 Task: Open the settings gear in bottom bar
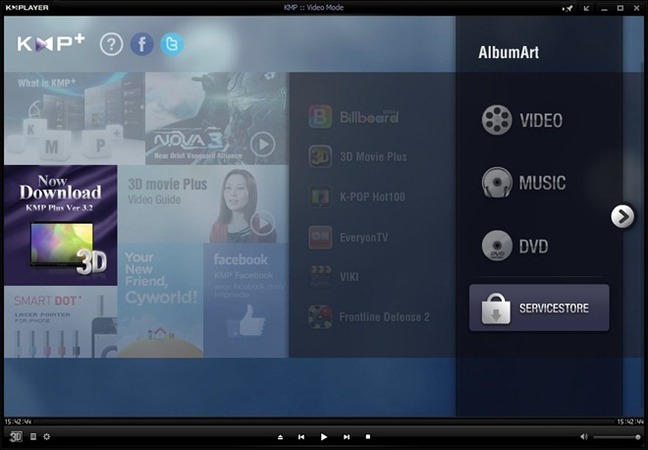tap(47, 436)
